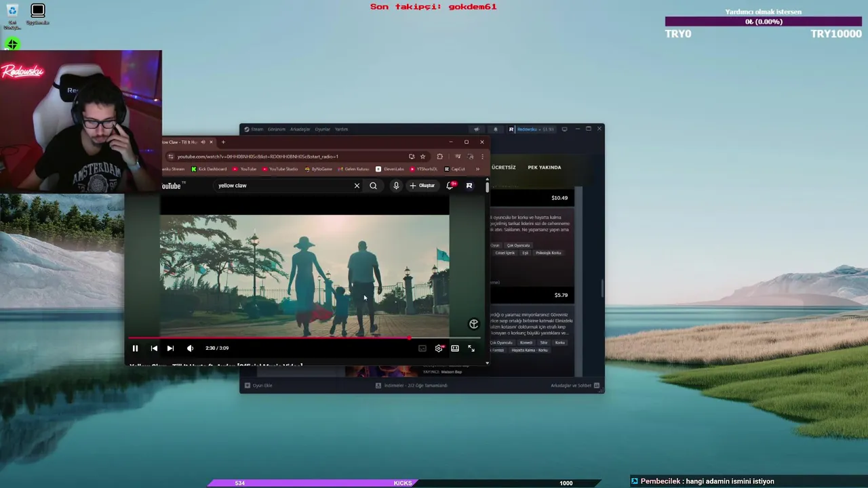868x488 pixels.
Task: Click Hayatta Kalma - Korku tag
Action: click(531, 350)
